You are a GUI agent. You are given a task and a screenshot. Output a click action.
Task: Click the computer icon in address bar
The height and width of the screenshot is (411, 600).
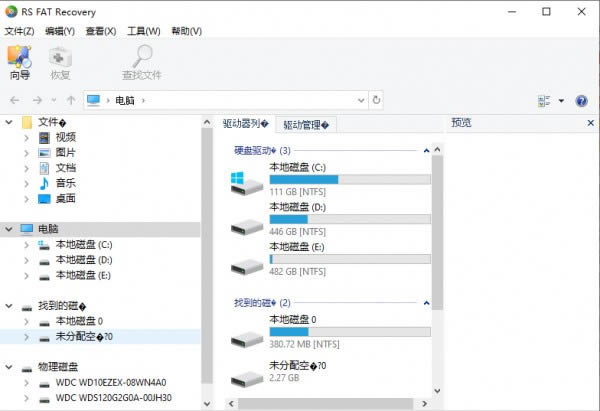pos(93,100)
